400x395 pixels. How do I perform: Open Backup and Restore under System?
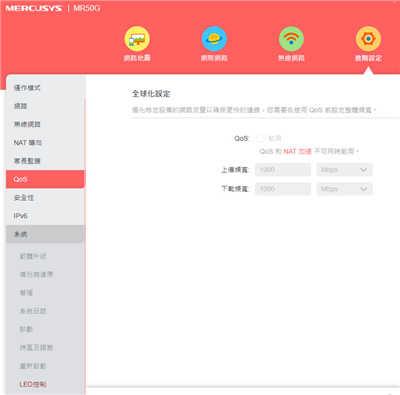[36, 275]
